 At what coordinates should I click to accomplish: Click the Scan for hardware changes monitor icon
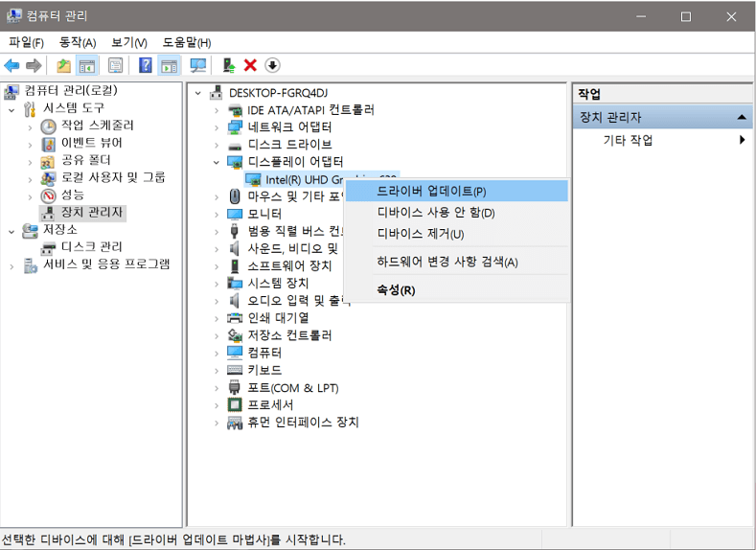point(197,65)
